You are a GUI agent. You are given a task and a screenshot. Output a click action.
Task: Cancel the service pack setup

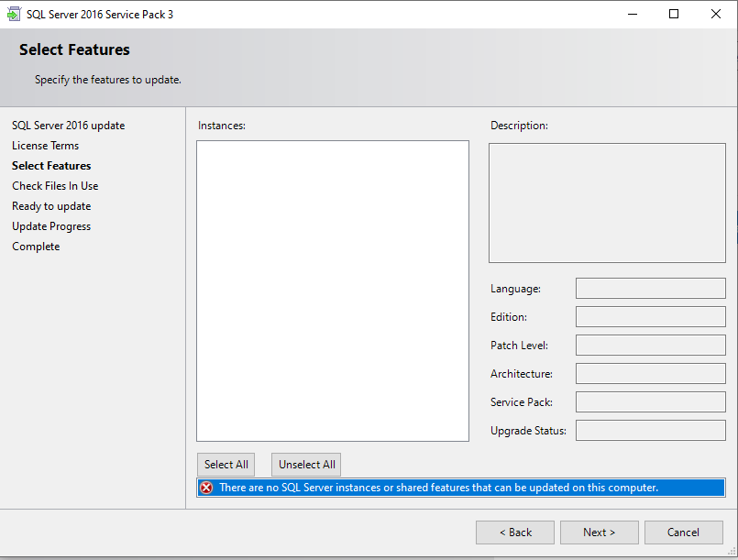pyautogui.click(x=683, y=533)
